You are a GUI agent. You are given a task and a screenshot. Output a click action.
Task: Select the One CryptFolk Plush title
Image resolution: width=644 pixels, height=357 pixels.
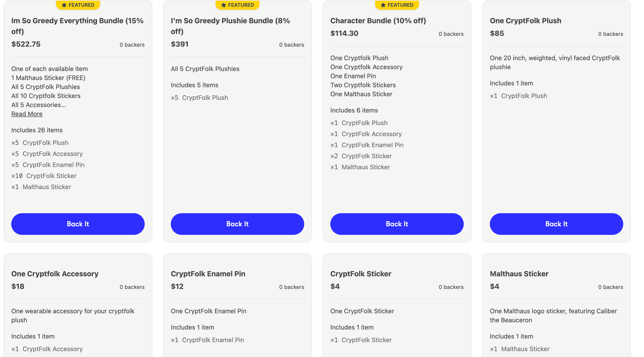click(525, 21)
